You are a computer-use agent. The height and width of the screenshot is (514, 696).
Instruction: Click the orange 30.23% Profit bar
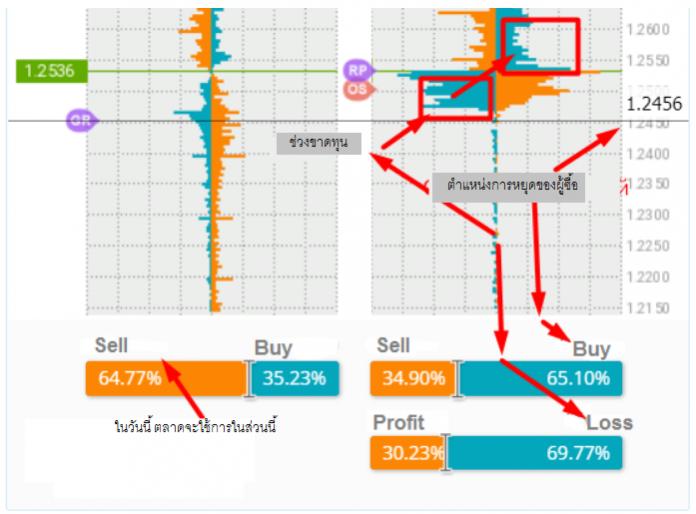[407, 453]
